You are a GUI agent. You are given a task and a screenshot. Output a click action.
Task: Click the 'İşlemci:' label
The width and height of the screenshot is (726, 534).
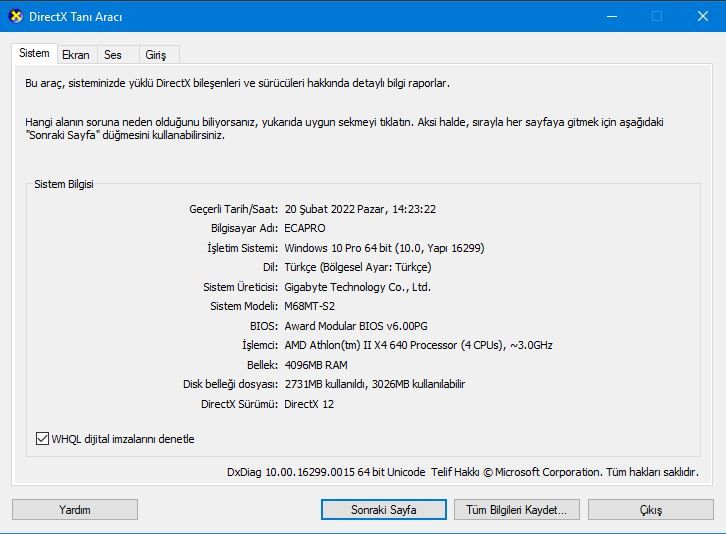click(260, 345)
